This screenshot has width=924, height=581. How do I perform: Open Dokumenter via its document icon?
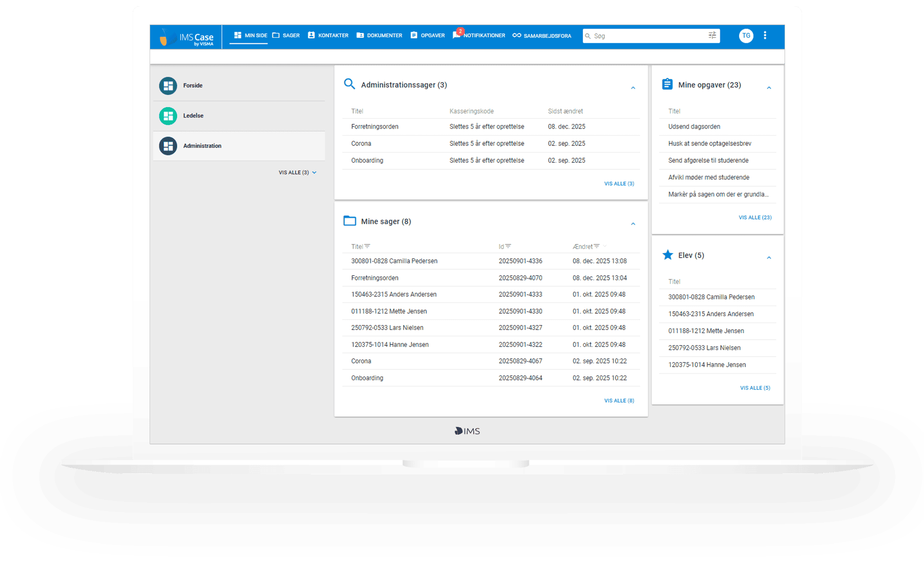(360, 35)
